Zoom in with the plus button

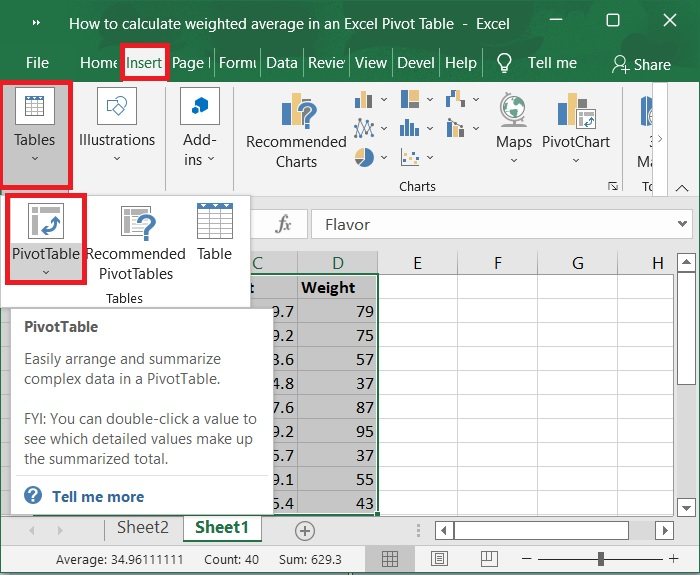(x=674, y=558)
